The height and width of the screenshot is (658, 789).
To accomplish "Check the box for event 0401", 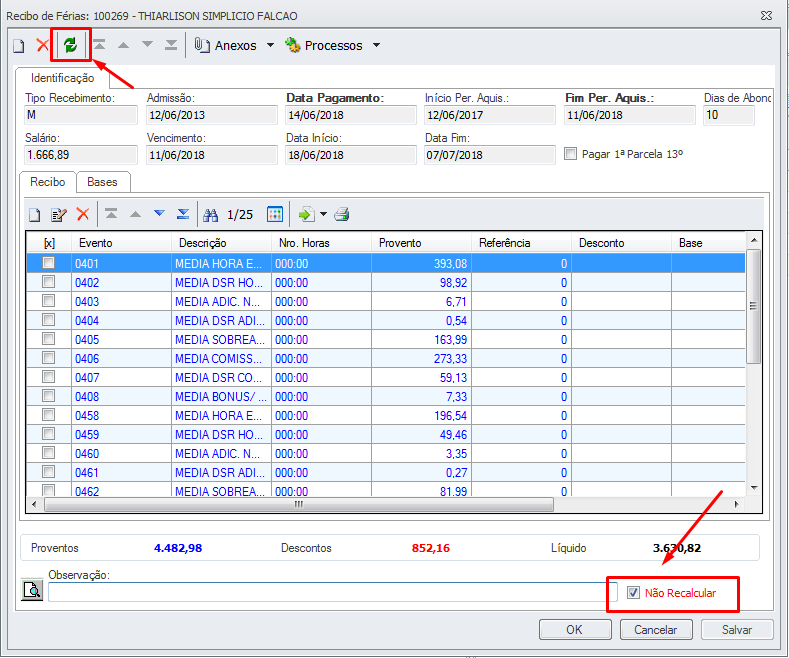I will 48,263.
